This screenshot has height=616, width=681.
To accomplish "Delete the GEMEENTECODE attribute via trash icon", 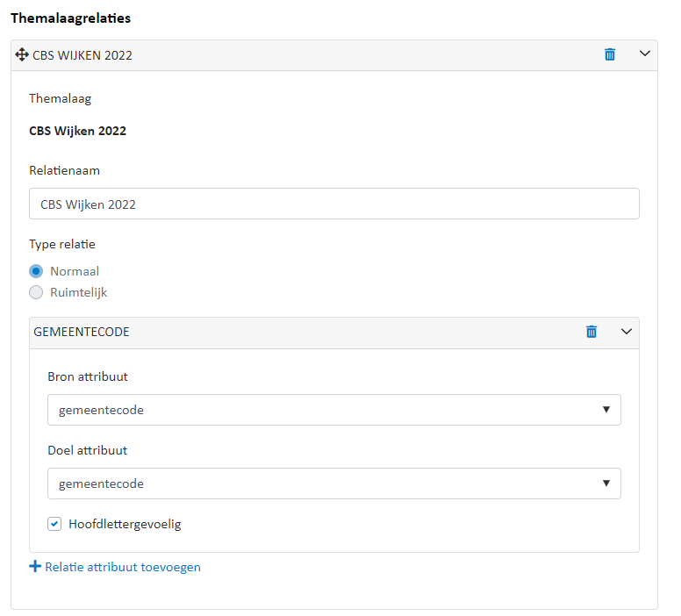I will coord(591,332).
